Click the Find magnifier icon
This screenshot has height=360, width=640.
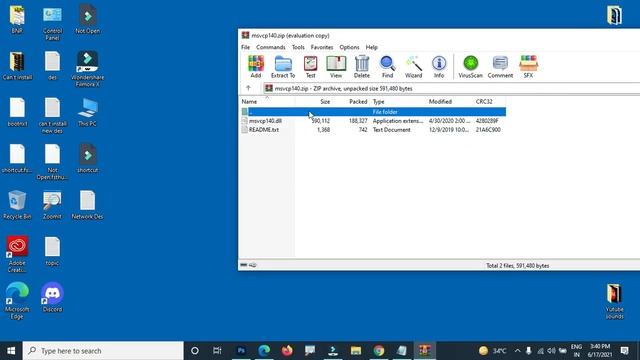click(387, 67)
